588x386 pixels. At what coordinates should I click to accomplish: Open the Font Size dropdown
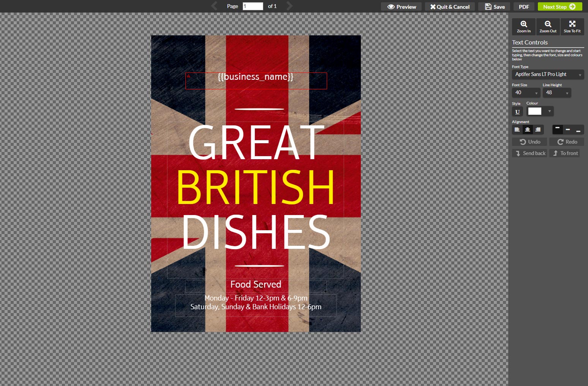526,93
